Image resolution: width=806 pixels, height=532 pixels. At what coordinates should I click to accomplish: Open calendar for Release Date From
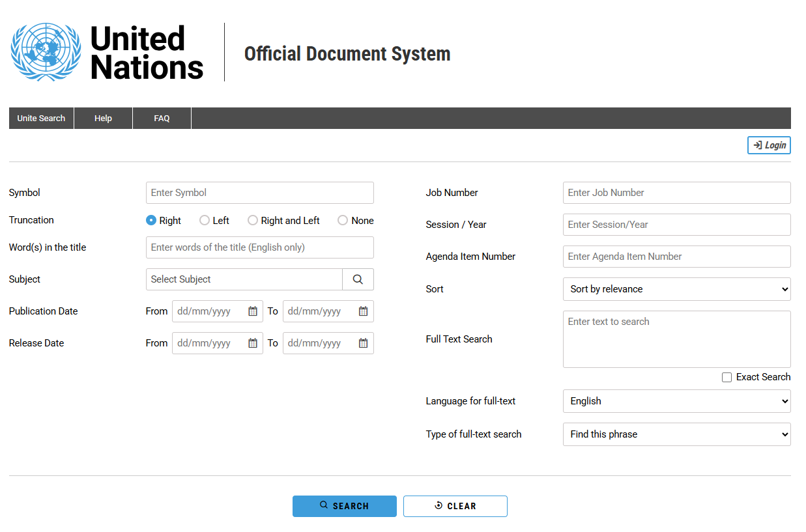253,343
